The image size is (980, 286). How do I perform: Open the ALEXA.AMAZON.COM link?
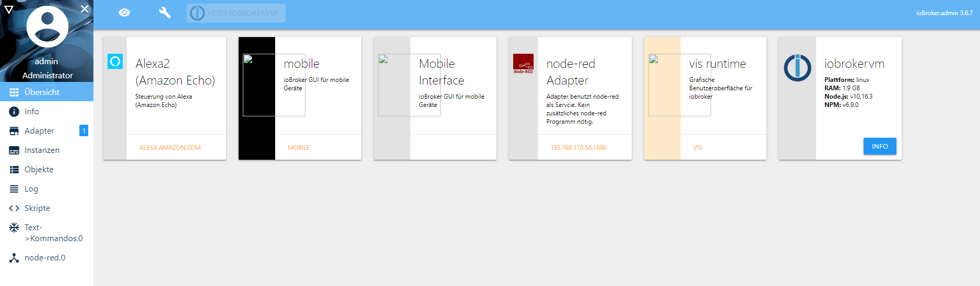tap(170, 148)
